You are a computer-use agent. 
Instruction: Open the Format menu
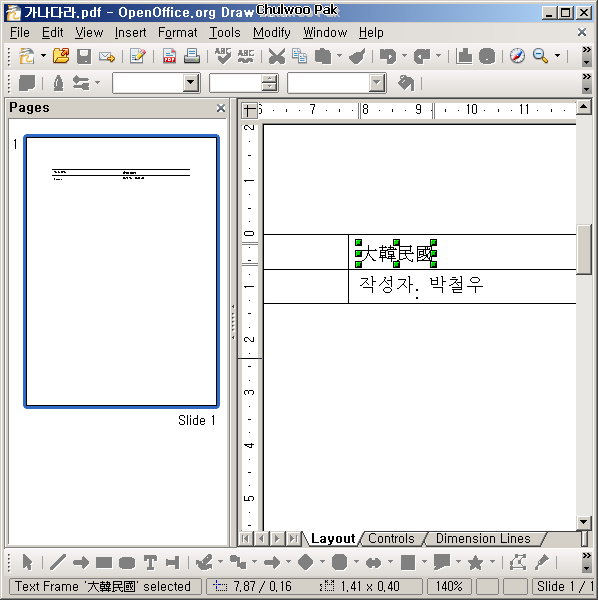point(178,33)
